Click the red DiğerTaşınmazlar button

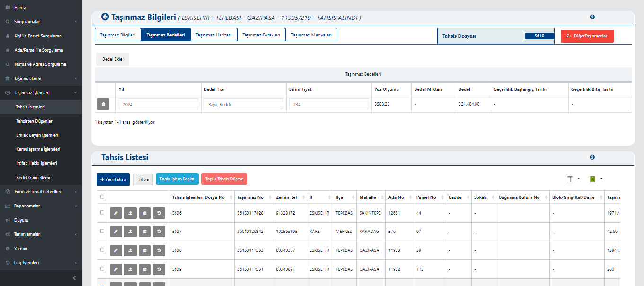pos(587,36)
